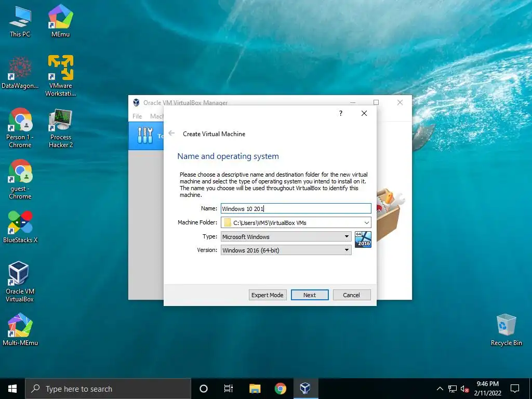Open Machine menu in VirtualBox Manager
Image resolution: width=532 pixels, height=399 pixels.
click(x=157, y=116)
